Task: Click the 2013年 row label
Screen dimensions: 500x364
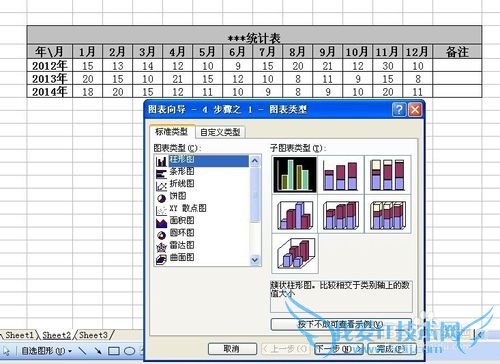Action: tap(50, 78)
